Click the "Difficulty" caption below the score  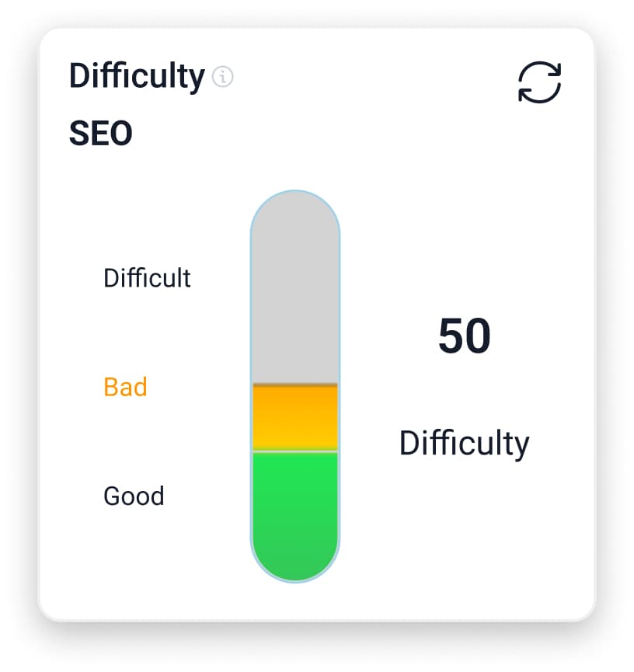coord(464,443)
